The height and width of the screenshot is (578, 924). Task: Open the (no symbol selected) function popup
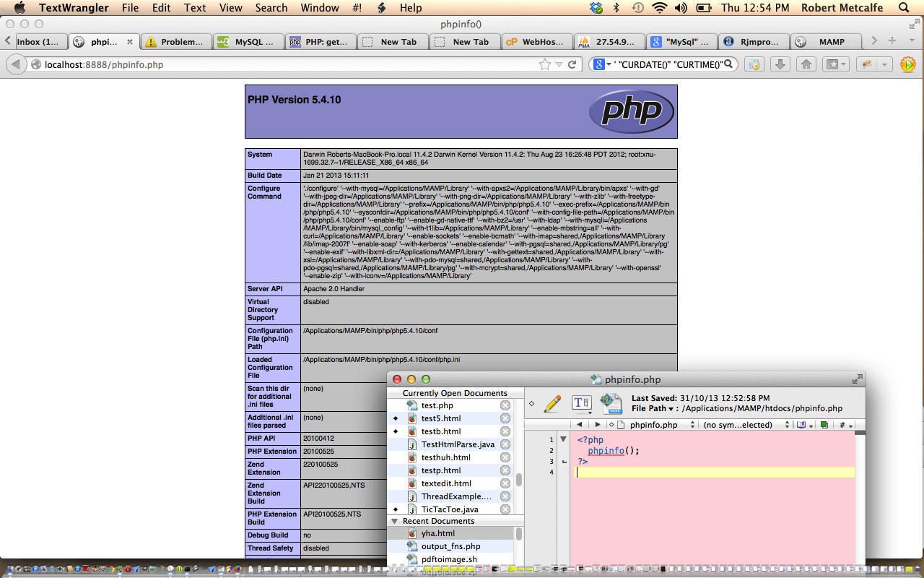[x=746, y=425]
